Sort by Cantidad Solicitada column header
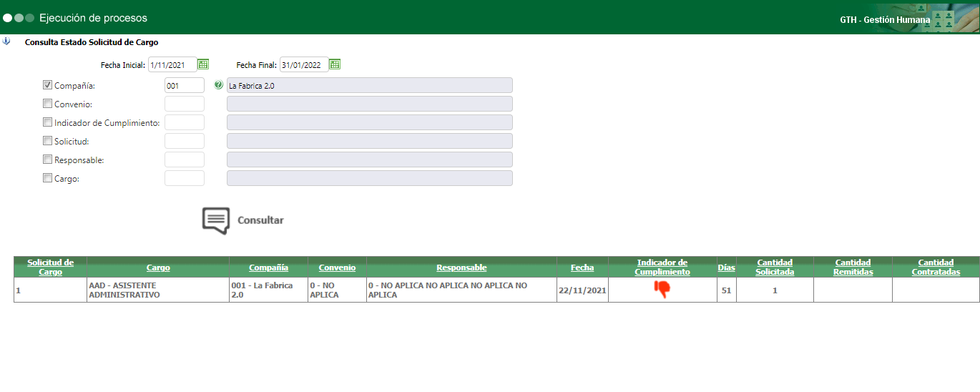This screenshot has height=392, width=980. tap(775, 268)
